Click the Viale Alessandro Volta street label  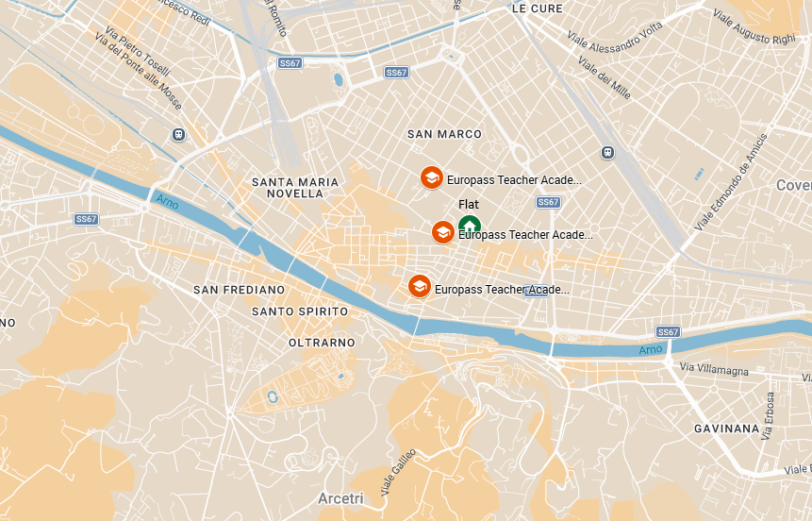point(615,38)
